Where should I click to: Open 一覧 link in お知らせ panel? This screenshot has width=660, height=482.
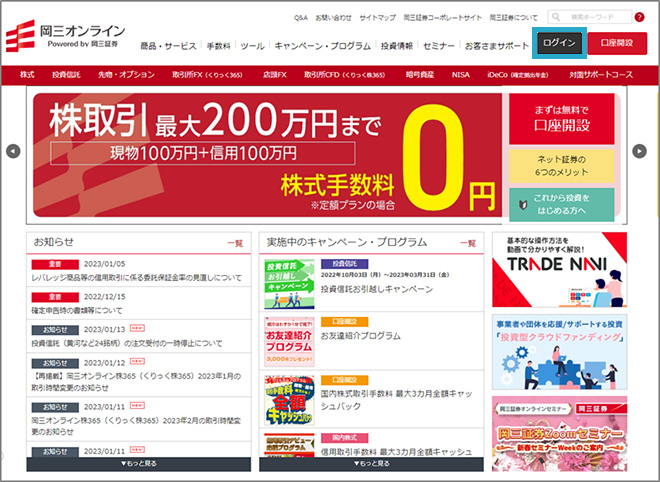[235, 243]
